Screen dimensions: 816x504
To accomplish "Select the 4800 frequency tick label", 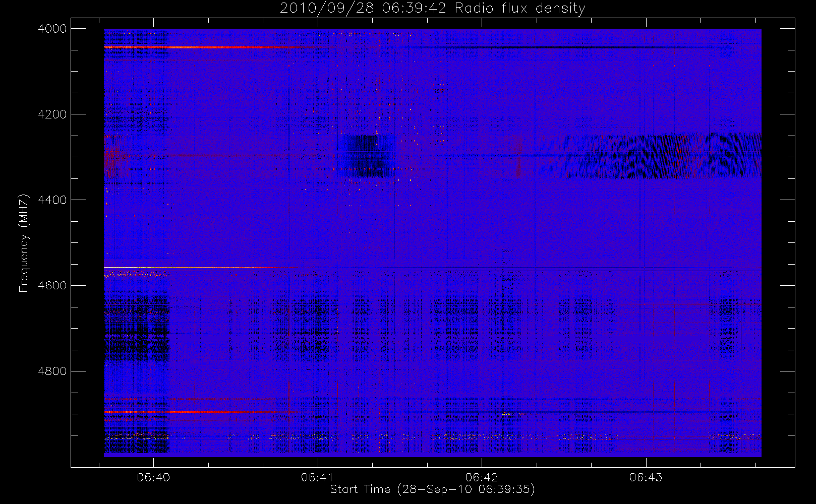I will (52, 371).
